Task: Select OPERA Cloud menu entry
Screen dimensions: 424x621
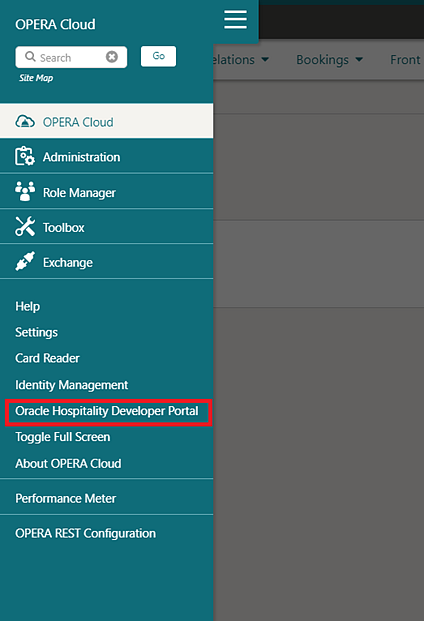Action: tap(106, 121)
